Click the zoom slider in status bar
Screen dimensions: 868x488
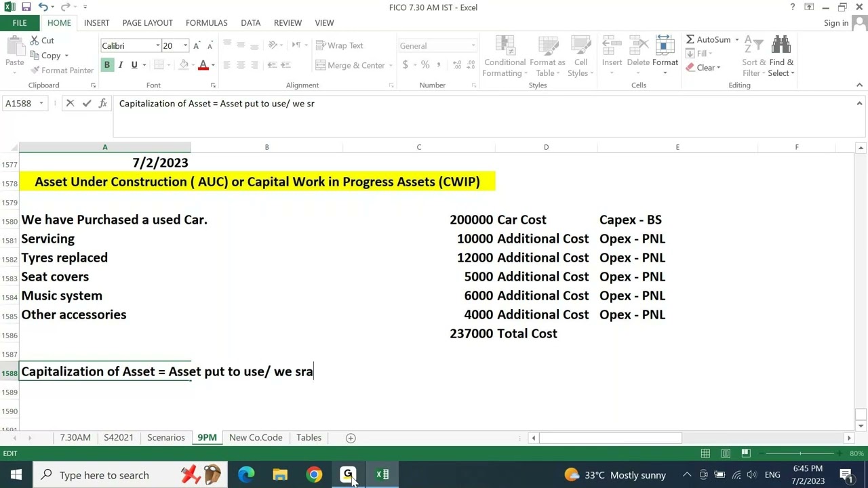point(801,453)
